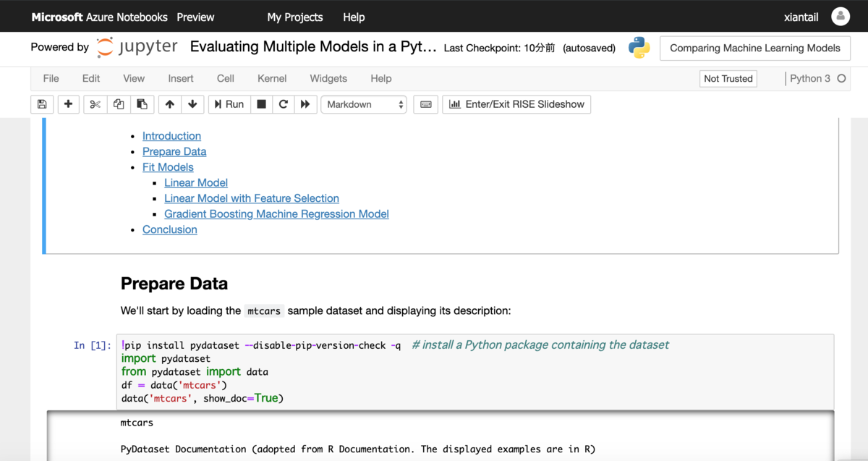This screenshot has width=868, height=461.
Task: Interrupt the kernel with stop icon
Action: [x=261, y=104]
